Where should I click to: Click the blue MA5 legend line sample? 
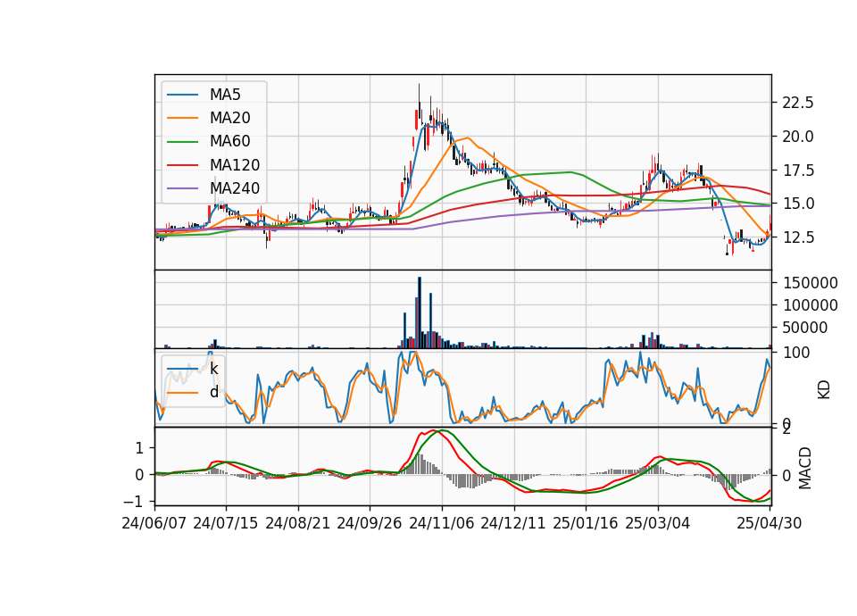tap(182, 95)
